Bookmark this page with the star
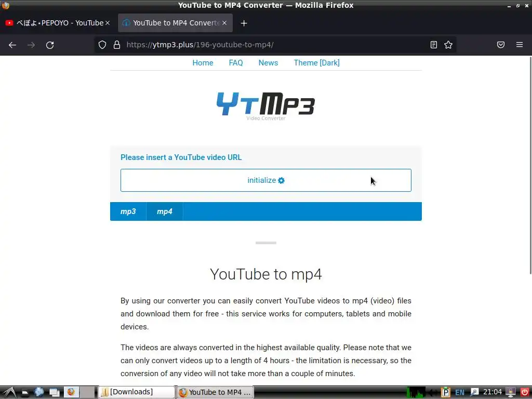The width and height of the screenshot is (532, 399). coord(448,45)
